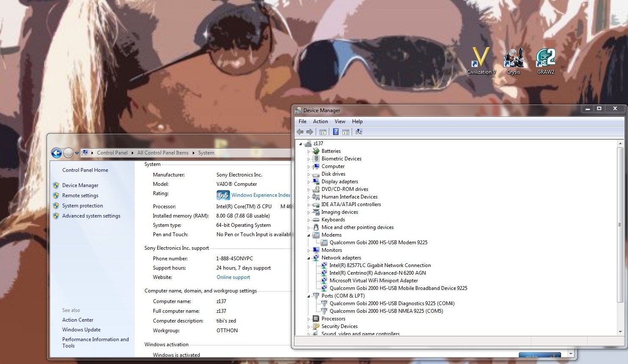Expand the Computer category
Image resolution: width=628 pixels, height=364 pixels.
tap(308, 167)
